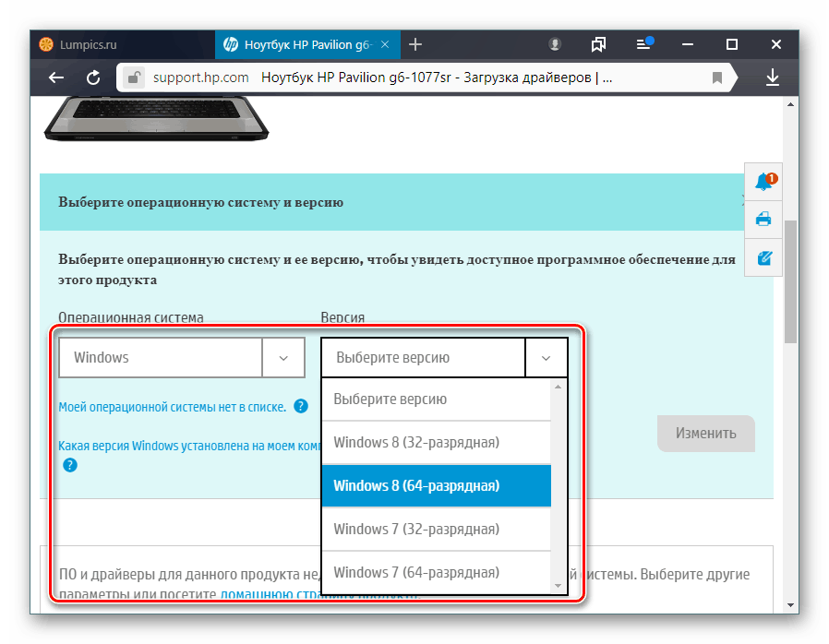
Task: Select Windows 7 (64-разрядная) option
Action: pyautogui.click(x=436, y=573)
